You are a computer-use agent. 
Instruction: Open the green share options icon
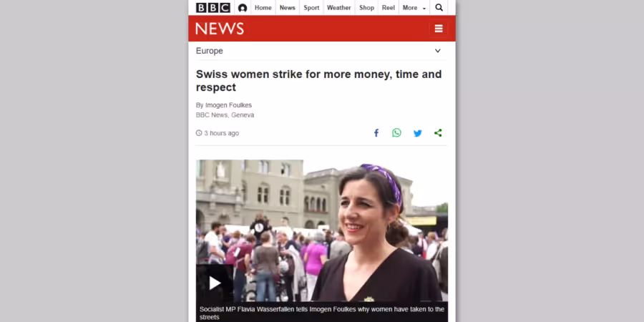pyautogui.click(x=438, y=132)
